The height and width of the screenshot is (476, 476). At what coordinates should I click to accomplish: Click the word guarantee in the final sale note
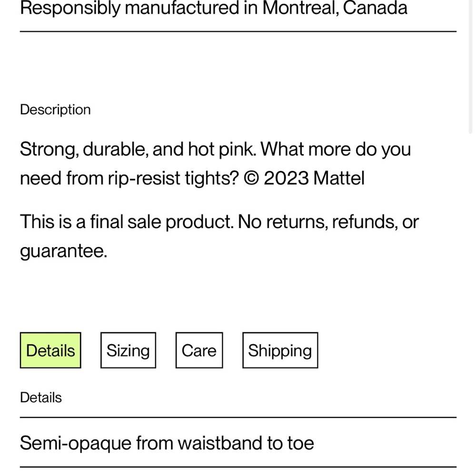point(63,251)
